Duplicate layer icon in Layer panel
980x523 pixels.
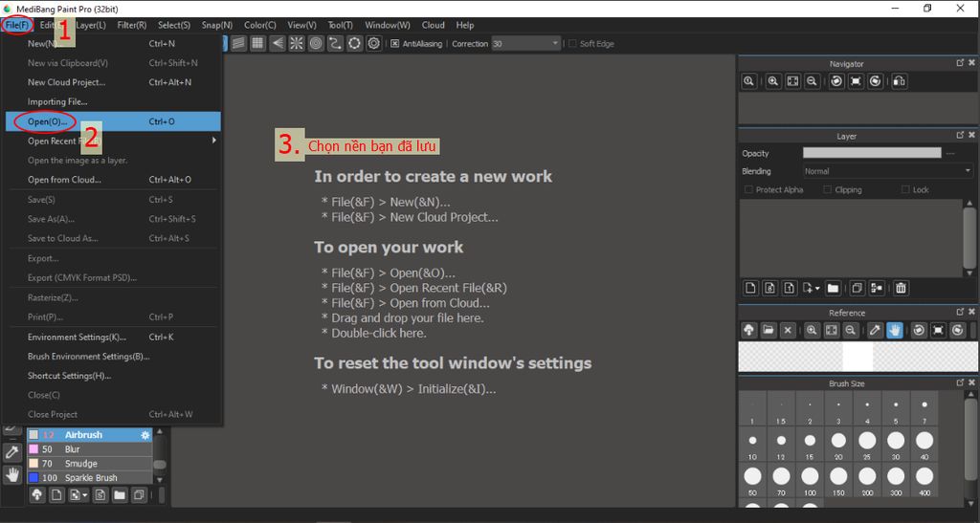click(857, 288)
